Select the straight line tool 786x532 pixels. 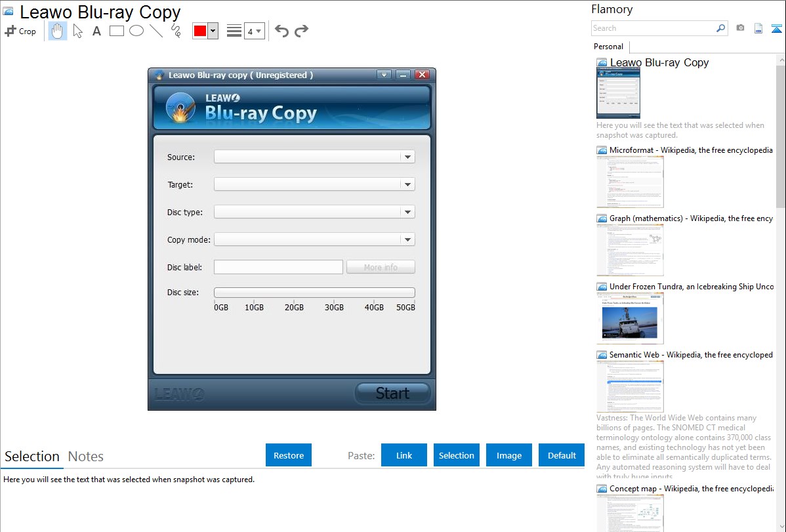(156, 31)
